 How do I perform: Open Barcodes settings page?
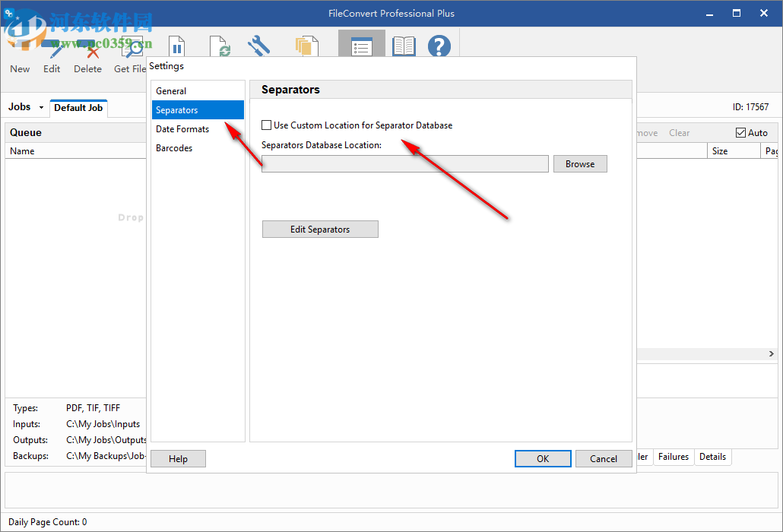click(198, 147)
